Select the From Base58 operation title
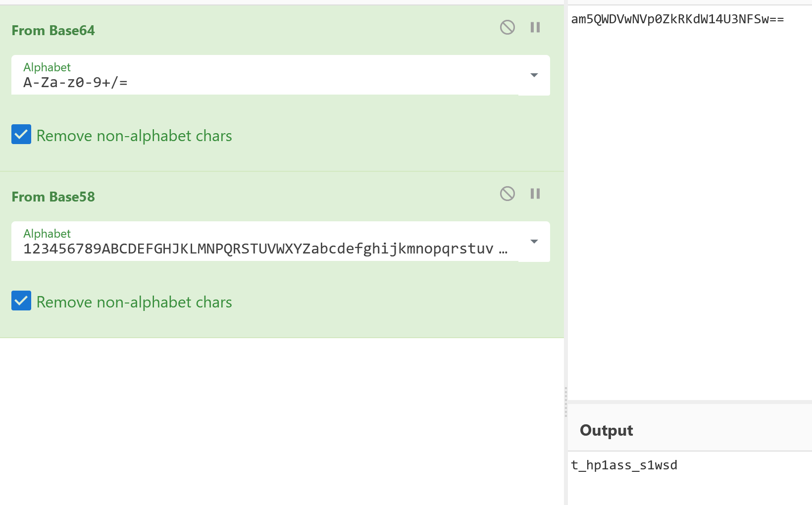The height and width of the screenshot is (505, 812). (x=53, y=197)
